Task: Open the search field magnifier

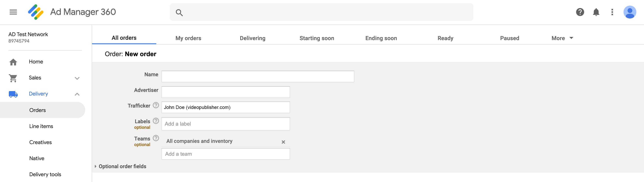Action: tap(179, 12)
